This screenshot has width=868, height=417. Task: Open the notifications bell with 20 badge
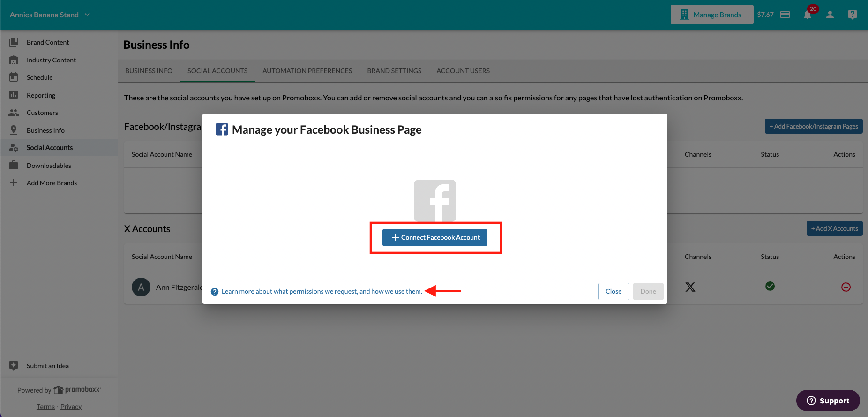(x=808, y=15)
